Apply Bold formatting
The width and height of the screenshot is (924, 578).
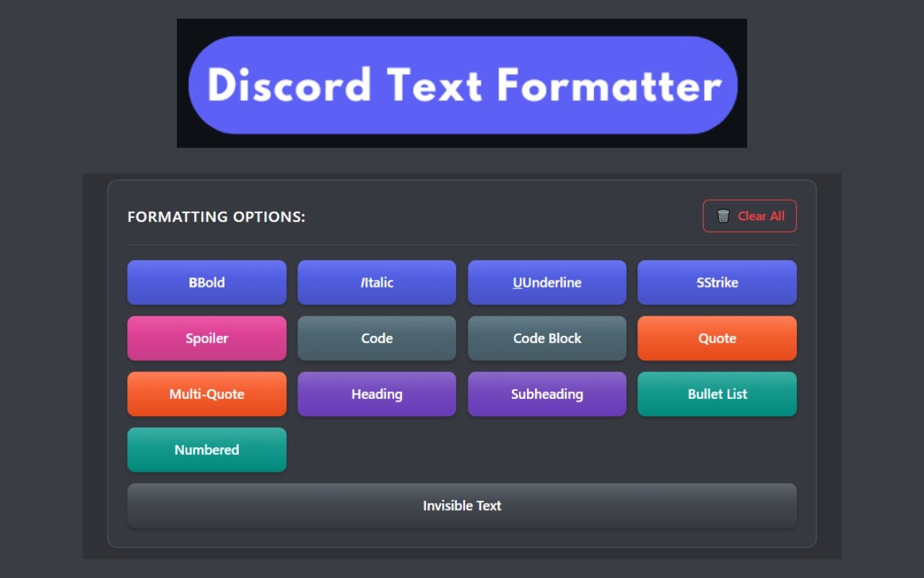click(206, 282)
